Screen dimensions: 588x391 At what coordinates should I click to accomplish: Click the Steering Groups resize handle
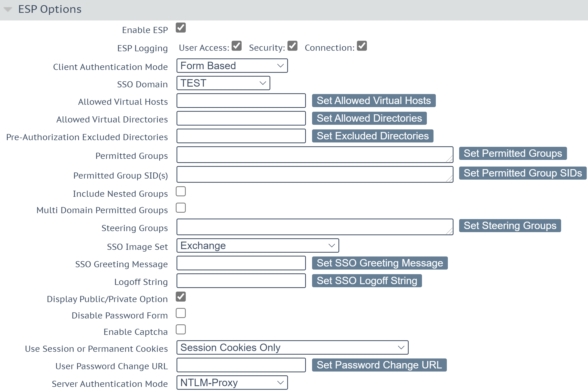[x=449, y=231]
